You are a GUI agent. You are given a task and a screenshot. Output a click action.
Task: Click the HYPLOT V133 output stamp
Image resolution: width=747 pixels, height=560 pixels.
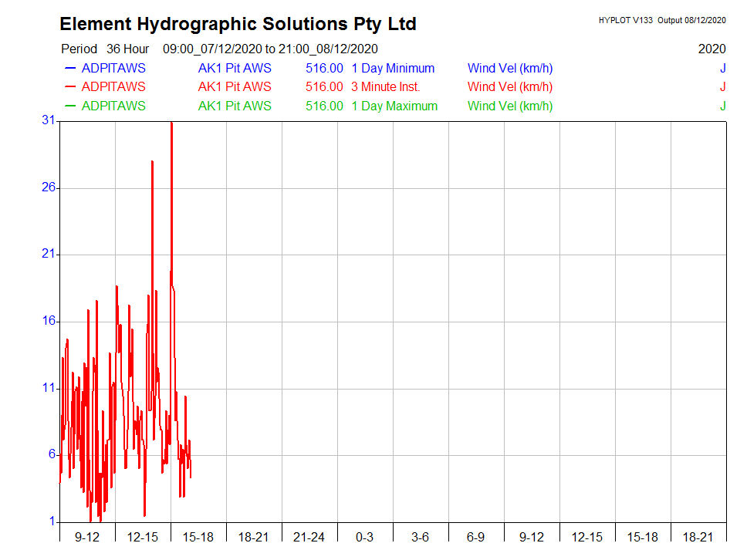[x=661, y=20]
